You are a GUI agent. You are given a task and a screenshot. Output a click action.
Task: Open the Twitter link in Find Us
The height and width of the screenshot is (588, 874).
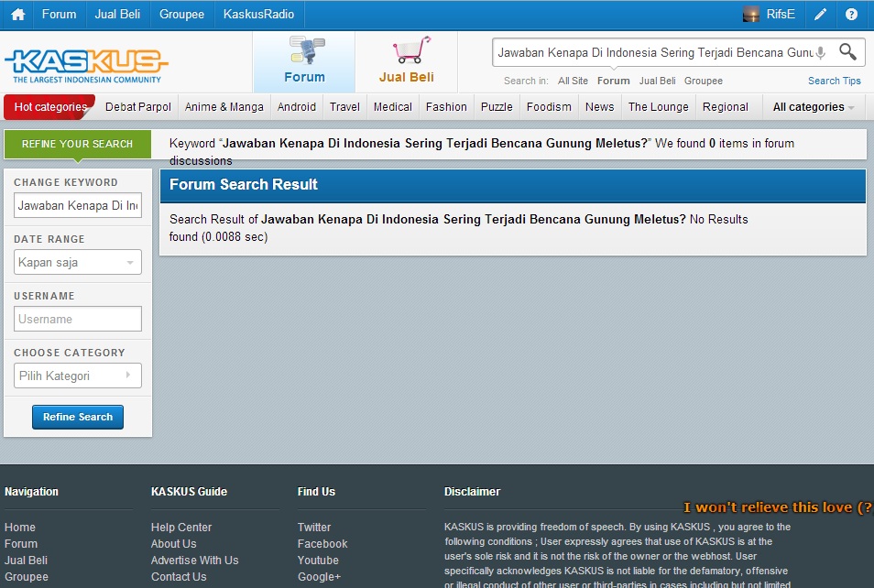(314, 528)
